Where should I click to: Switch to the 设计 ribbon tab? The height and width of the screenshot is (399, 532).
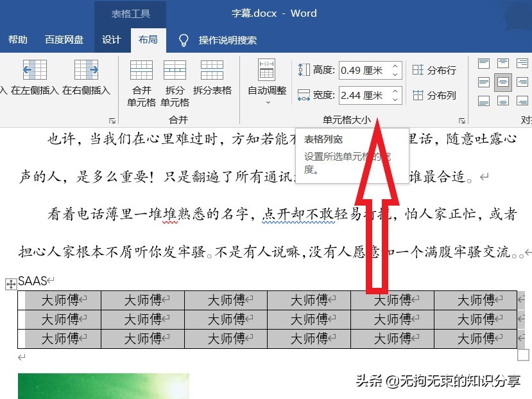pos(111,39)
